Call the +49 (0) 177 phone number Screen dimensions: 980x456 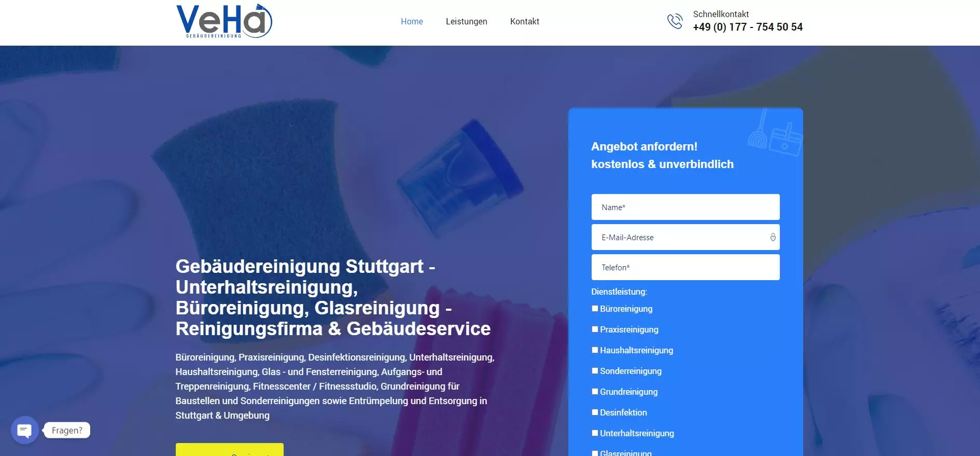748,27
